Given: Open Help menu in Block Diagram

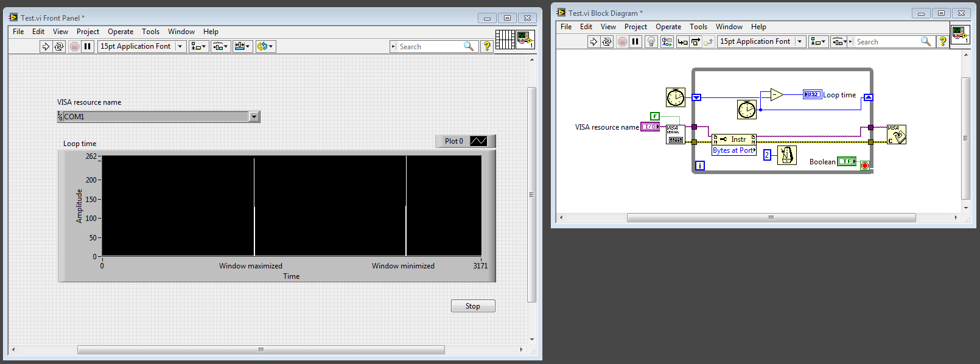Looking at the screenshot, I should (758, 27).
